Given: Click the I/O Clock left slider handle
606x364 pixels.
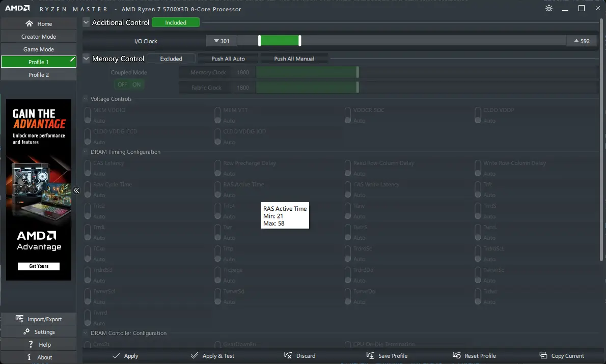Looking at the screenshot, I should tap(259, 41).
